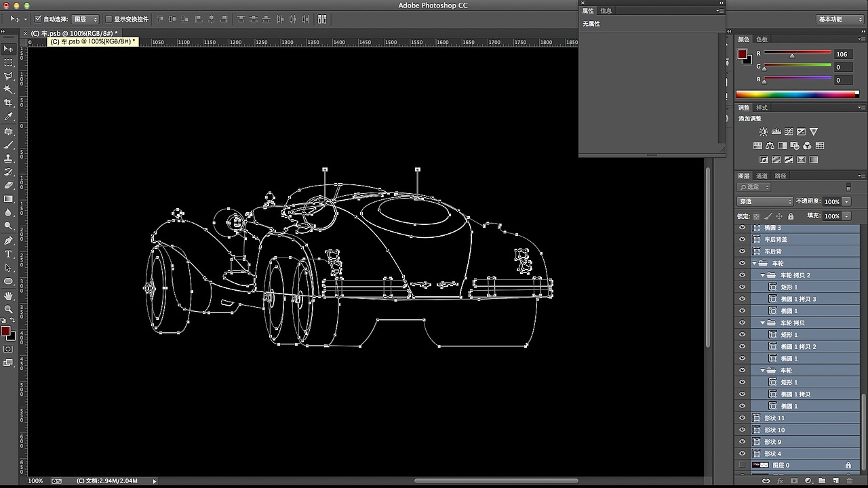This screenshot has height=488, width=868.
Task: Select the Horizontal Type tool
Action: point(9,254)
